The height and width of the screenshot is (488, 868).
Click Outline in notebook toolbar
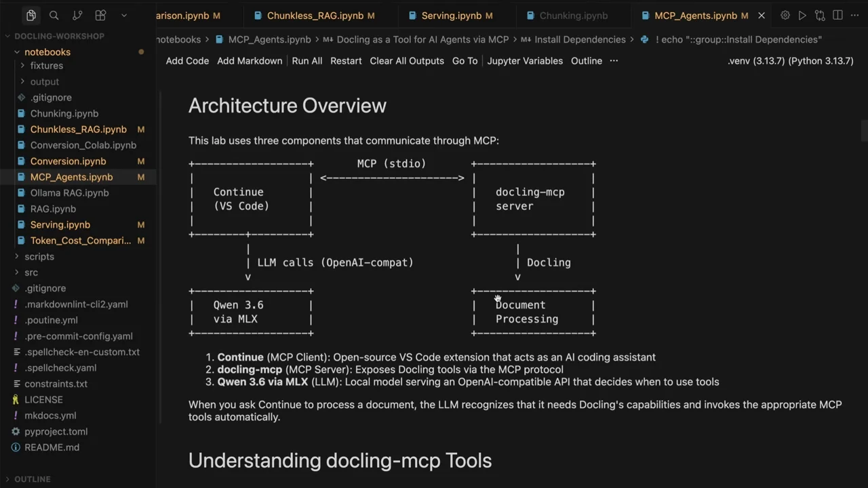point(587,60)
